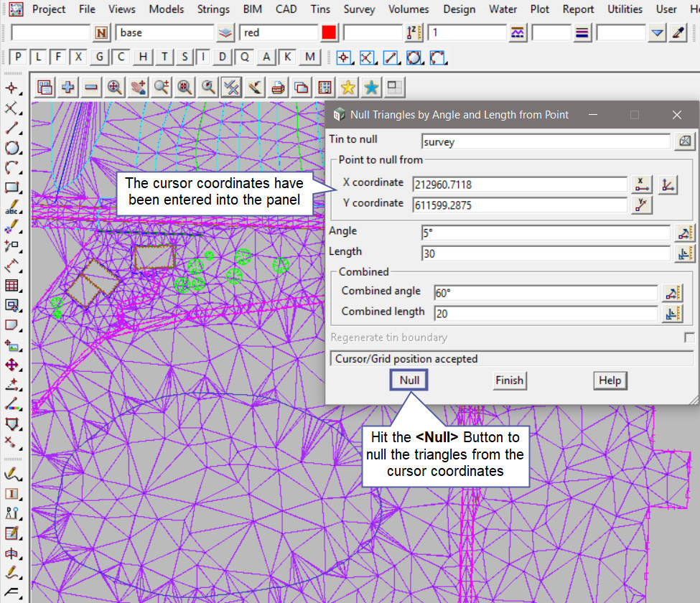Click the printer icon in view toolbar
The width and height of the screenshot is (700, 603).
tap(278, 88)
